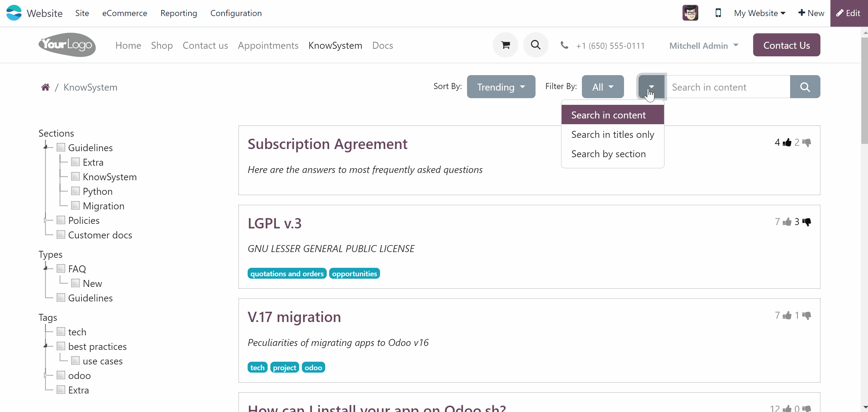This screenshot has height=412, width=868.
Task: Dislike the Subscription Agreement article
Action: point(807,142)
